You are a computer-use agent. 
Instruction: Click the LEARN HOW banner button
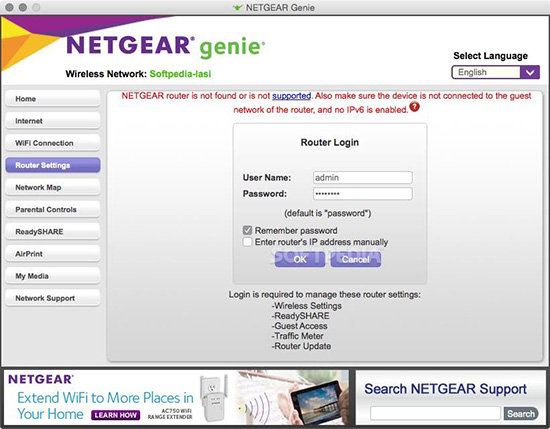point(115,415)
